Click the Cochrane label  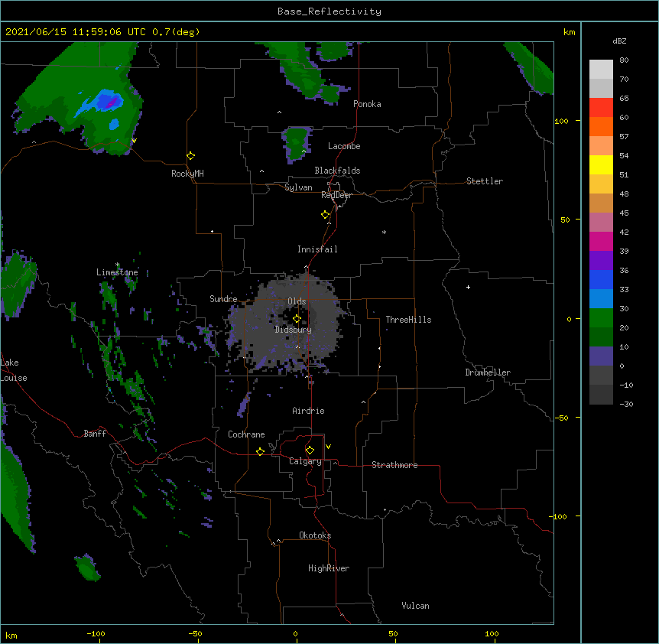246,434
